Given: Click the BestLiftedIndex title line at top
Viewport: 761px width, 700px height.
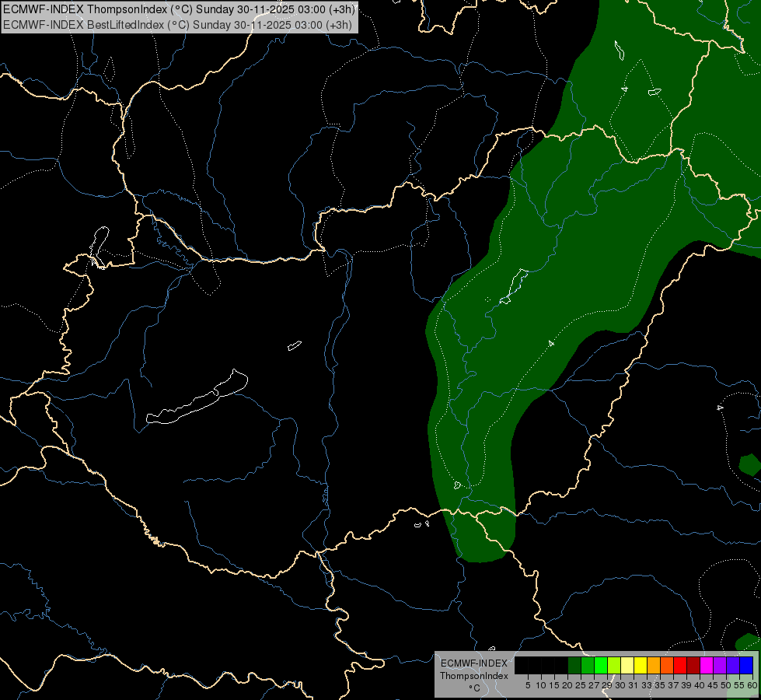Looking at the screenshot, I should pyautogui.click(x=178, y=24).
